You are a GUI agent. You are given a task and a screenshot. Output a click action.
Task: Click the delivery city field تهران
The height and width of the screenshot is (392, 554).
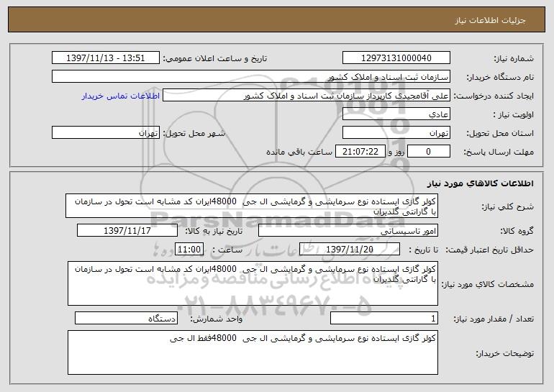click(x=106, y=133)
